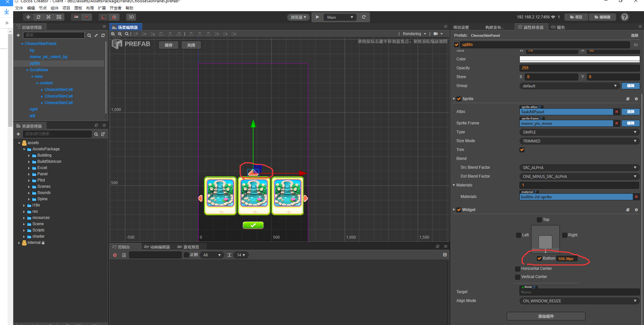Click the 保存 button in prefab view

click(169, 45)
